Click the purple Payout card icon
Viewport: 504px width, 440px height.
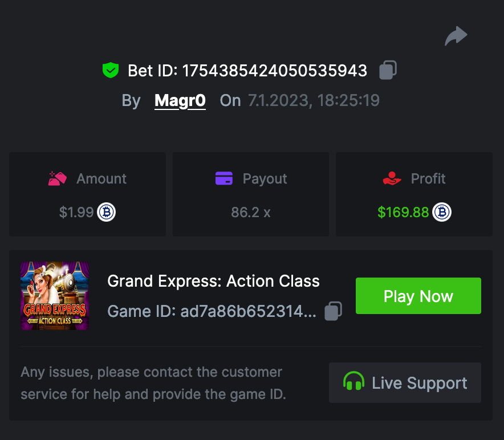tap(224, 178)
